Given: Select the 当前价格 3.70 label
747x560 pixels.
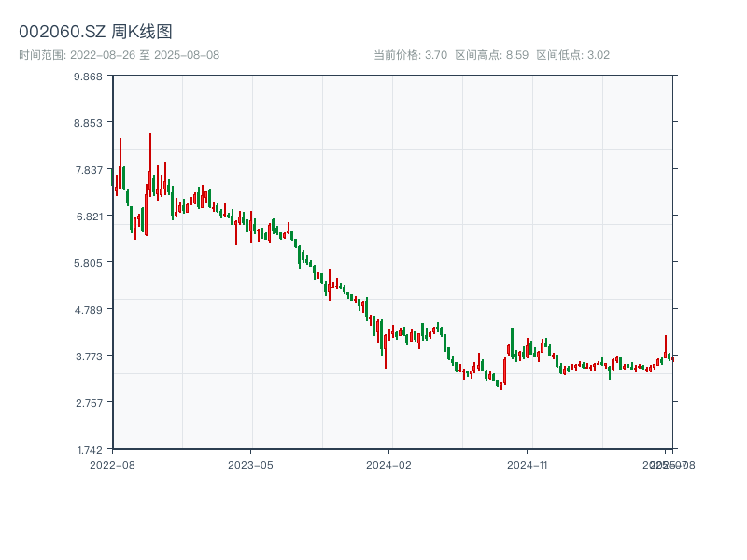Looking at the screenshot, I should (410, 55).
